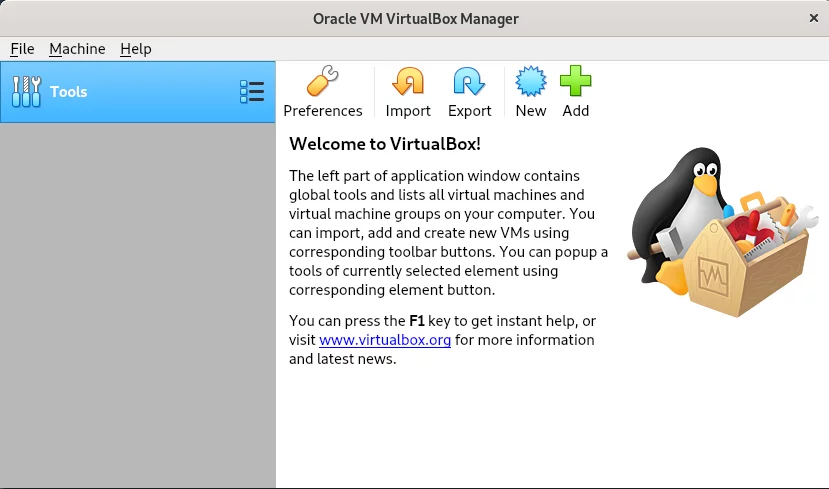Visit the www.virtualbox.org link

pyautogui.click(x=385, y=340)
